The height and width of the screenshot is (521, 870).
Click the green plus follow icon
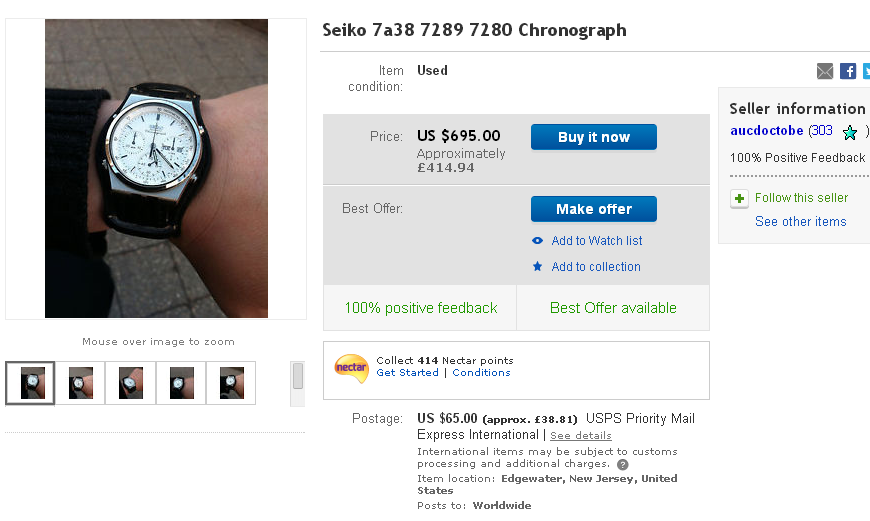pos(739,198)
